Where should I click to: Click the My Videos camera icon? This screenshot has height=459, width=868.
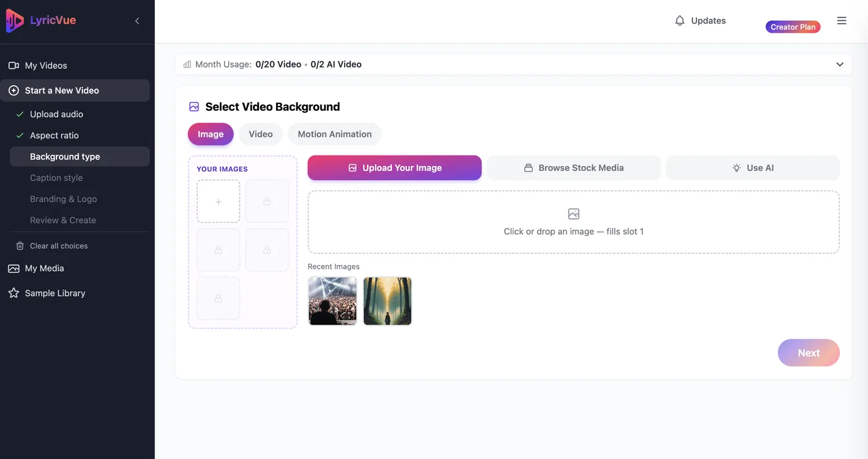pos(14,65)
